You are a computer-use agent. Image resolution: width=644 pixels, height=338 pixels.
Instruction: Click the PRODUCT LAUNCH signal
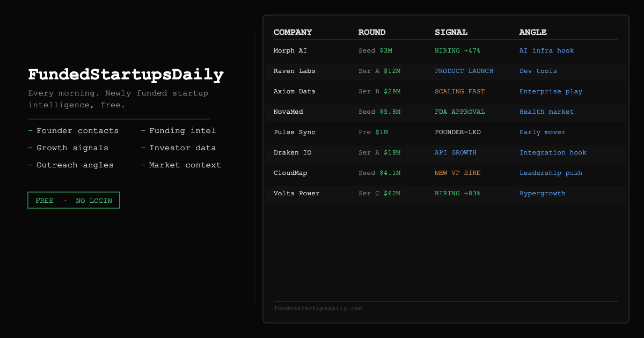coord(464,71)
